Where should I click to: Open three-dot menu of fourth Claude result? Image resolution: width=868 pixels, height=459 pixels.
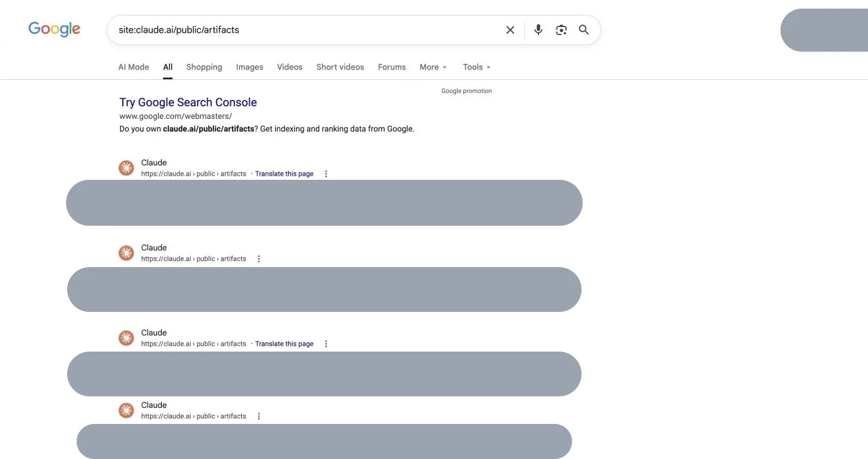pos(259,416)
